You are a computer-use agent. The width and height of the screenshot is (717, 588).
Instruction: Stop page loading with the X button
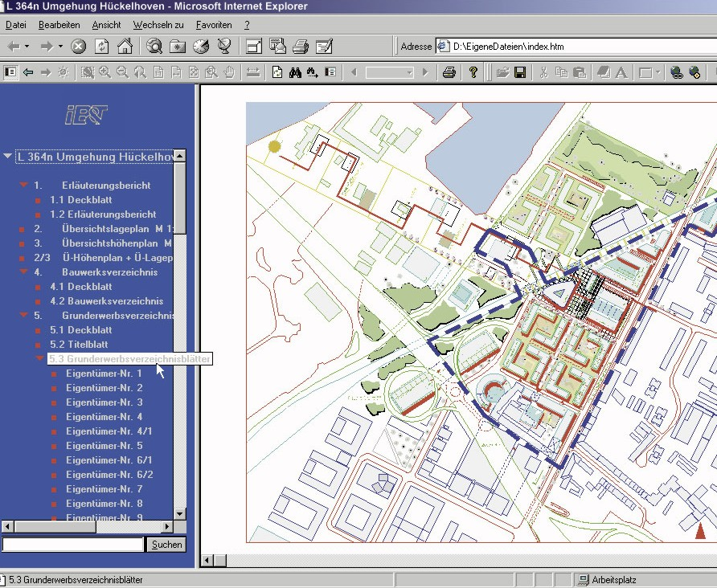tap(79, 46)
